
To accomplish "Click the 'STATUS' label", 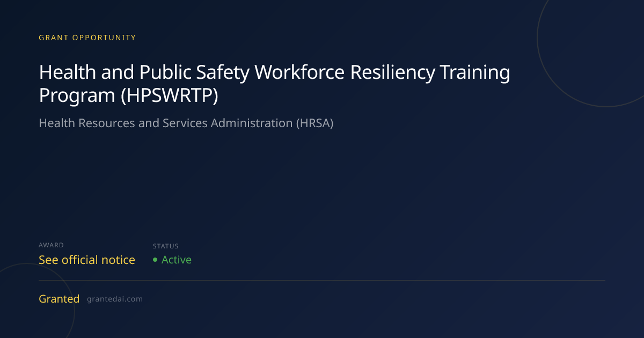I will [166, 246].
